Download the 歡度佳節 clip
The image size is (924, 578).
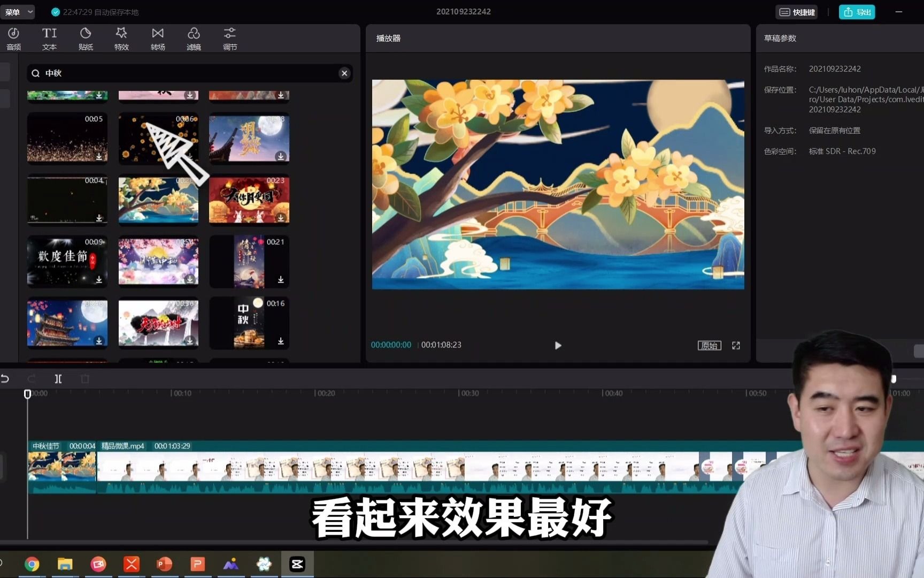tap(99, 279)
